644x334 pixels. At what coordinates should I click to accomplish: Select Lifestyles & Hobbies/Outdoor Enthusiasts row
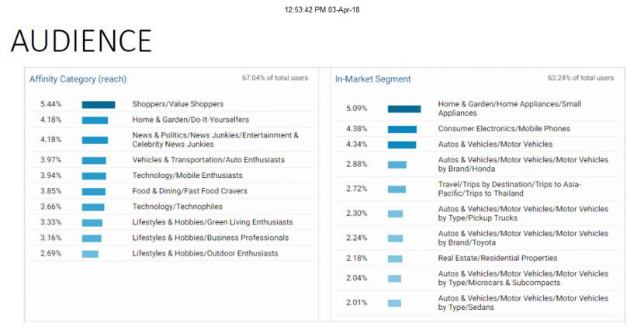[x=171, y=253]
